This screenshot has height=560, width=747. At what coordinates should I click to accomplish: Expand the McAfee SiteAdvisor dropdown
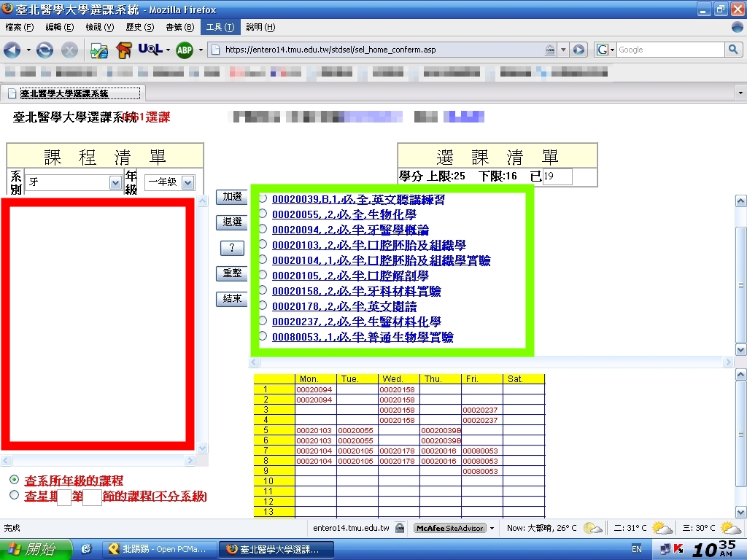pos(492,528)
